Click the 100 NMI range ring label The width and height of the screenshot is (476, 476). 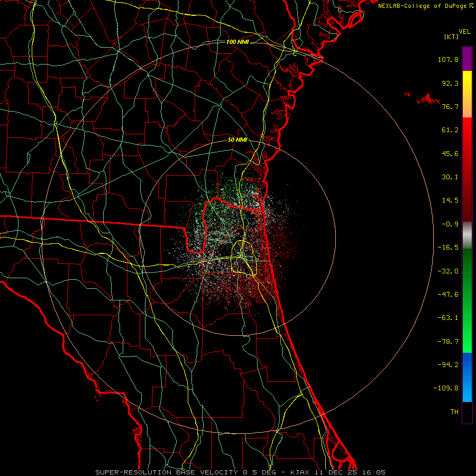[x=237, y=42]
